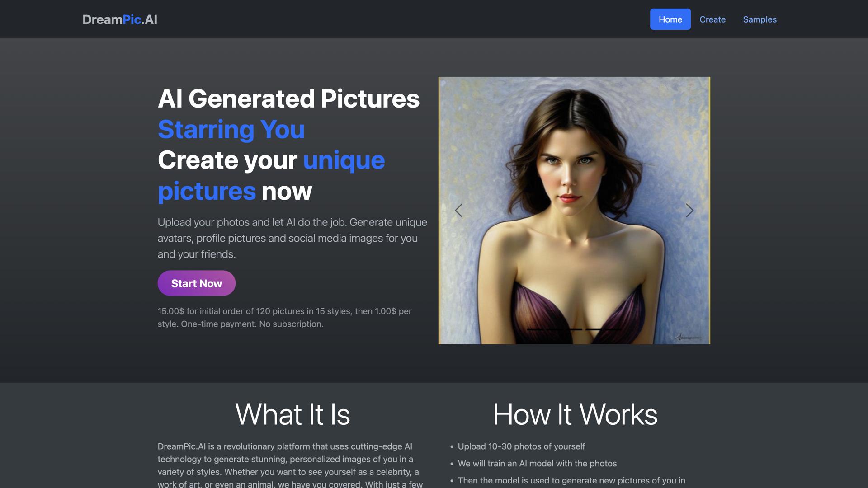Viewport: 868px width, 488px height.
Task: Click the train an AI model bullet
Action: click(x=537, y=464)
